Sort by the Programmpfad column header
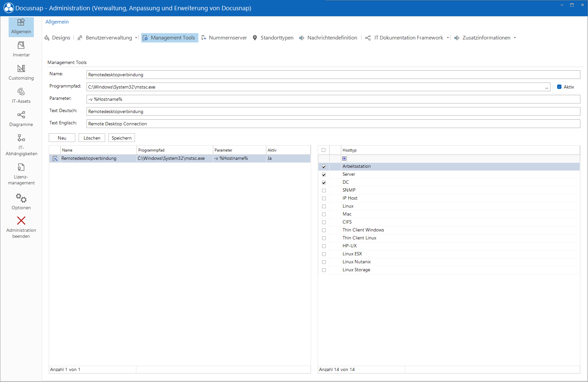The width and height of the screenshot is (588, 382). (x=174, y=150)
